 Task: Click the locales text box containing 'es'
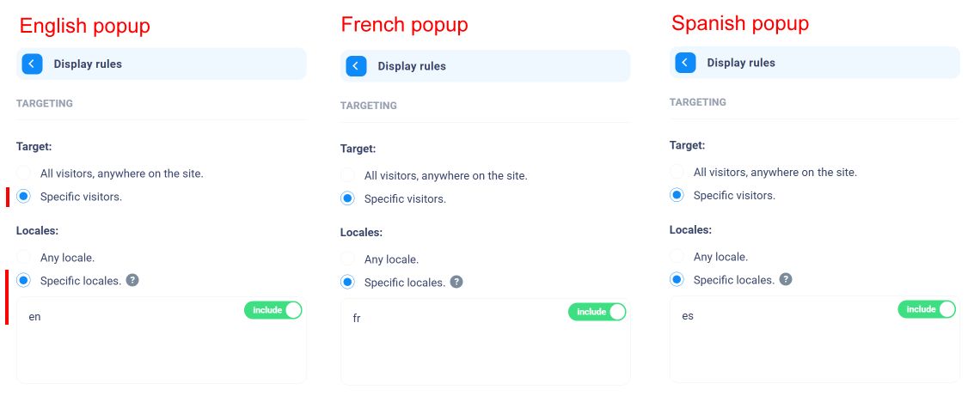814,339
